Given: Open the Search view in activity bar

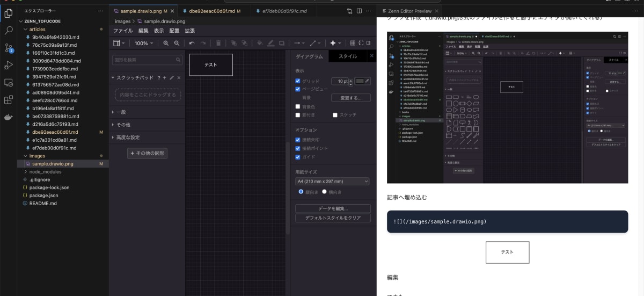Looking at the screenshot, I should click(x=8, y=30).
